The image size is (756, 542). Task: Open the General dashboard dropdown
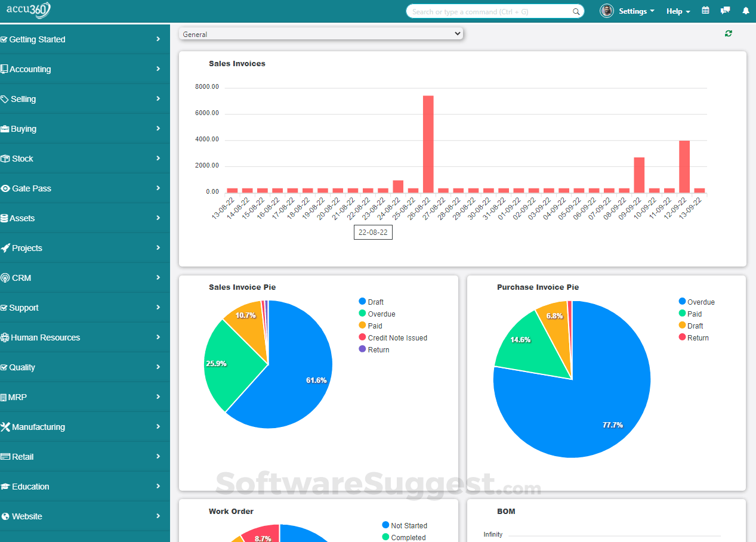[x=321, y=33]
